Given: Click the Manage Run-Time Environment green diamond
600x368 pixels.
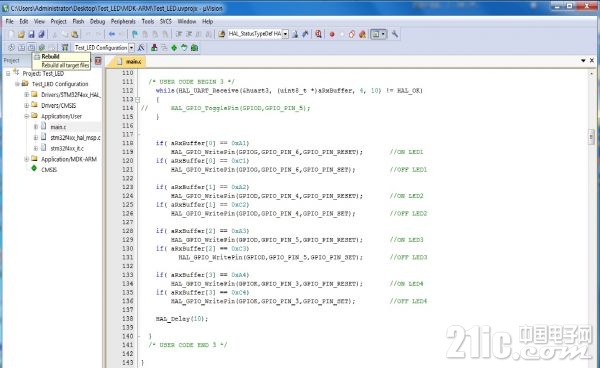Looking at the screenshot, I should [x=174, y=48].
